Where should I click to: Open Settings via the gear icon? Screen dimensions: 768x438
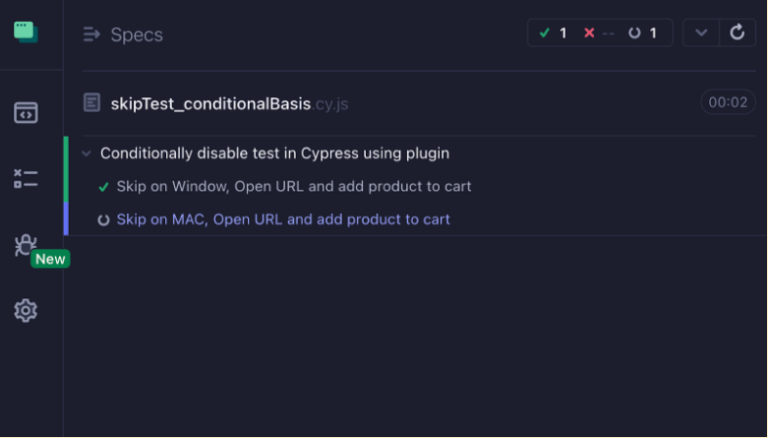(x=26, y=311)
